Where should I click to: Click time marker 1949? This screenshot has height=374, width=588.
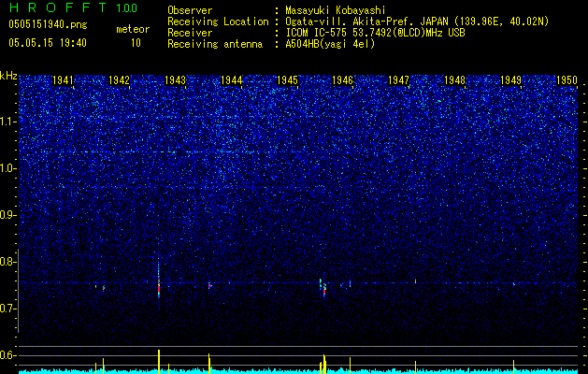coord(510,80)
